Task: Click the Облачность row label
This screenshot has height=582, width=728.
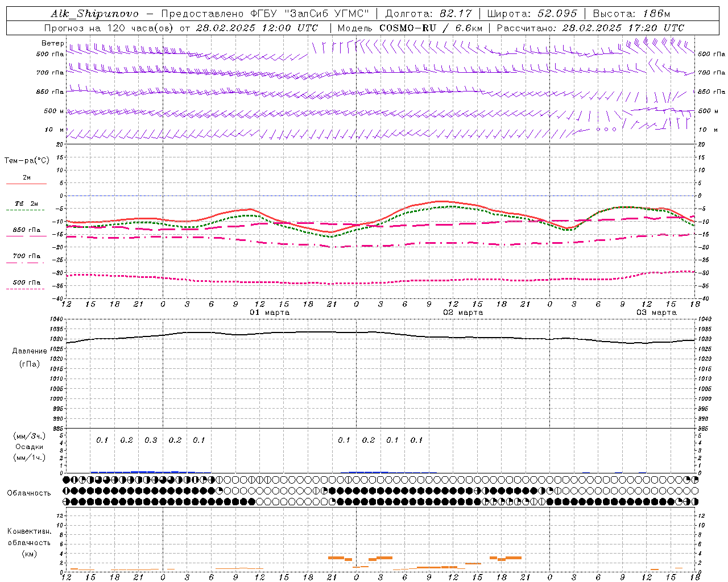Action: (x=29, y=493)
